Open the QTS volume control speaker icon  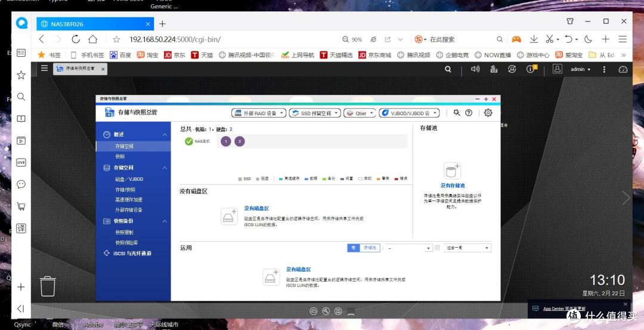tap(475, 69)
